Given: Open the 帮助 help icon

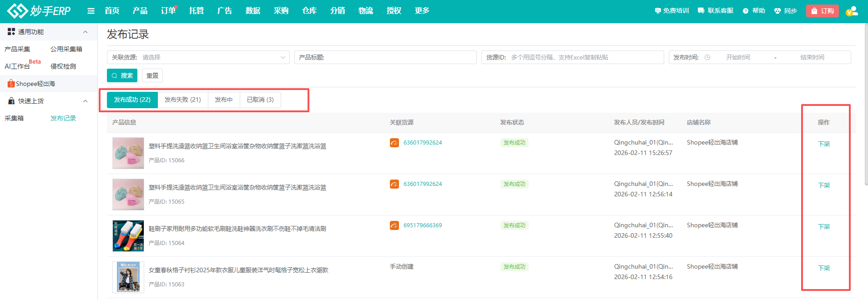Looking at the screenshot, I should pyautogui.click(x=746, y=11).
